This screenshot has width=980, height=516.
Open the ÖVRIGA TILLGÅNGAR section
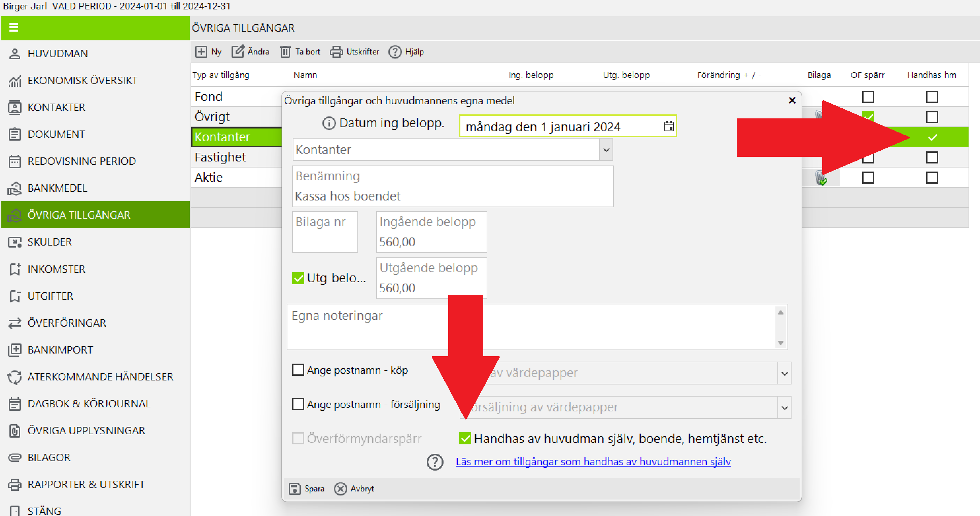[x=96, y=215]
